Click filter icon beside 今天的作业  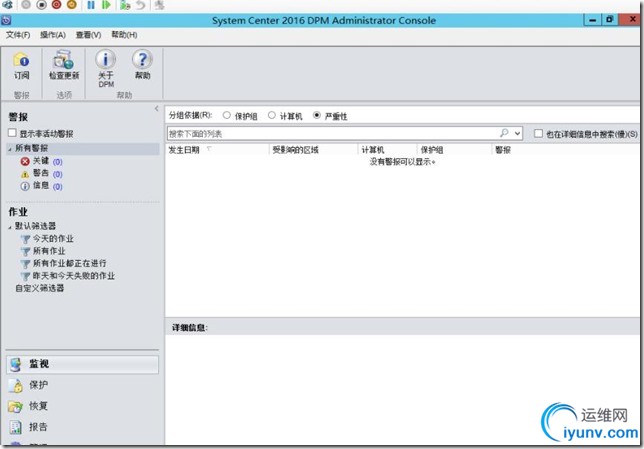click(x=25, y=239)
